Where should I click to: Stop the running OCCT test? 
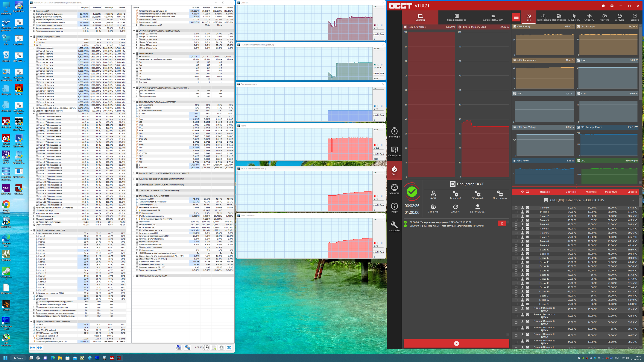coord(456,344)
